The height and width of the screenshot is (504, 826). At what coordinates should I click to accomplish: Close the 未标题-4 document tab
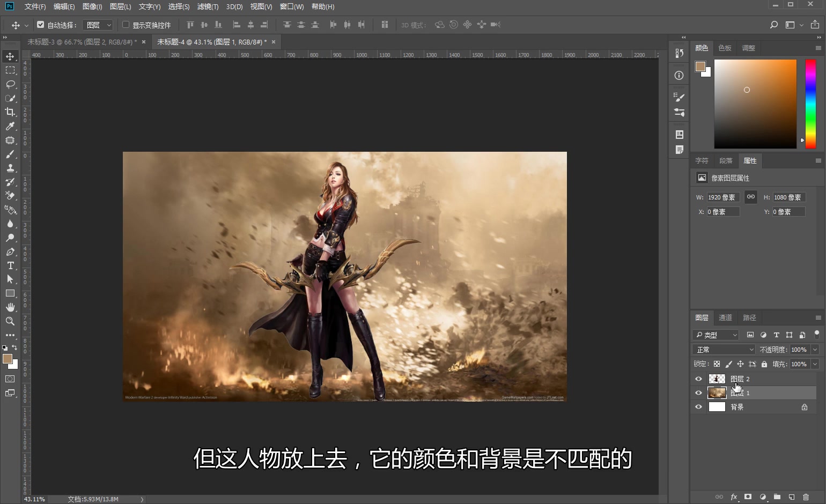[x=274, y=42]
